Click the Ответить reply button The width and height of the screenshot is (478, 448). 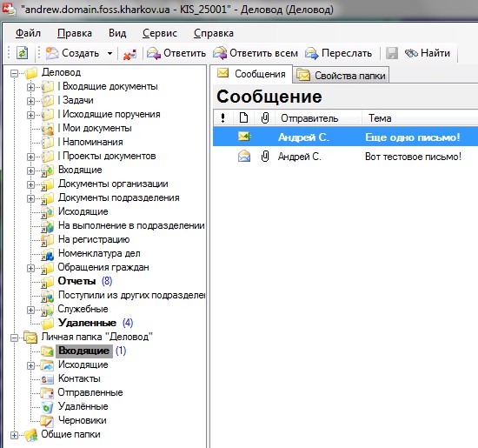click(x=176, y=53)
